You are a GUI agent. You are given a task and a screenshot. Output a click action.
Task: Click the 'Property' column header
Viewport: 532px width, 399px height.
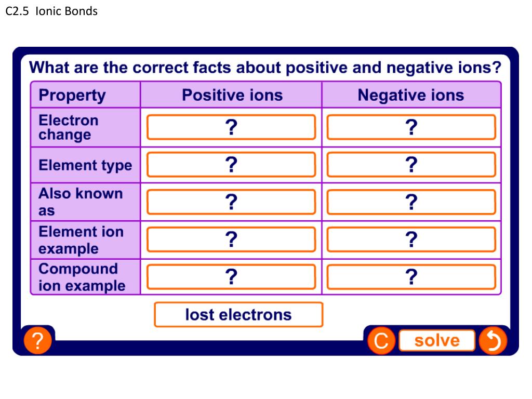72,95
